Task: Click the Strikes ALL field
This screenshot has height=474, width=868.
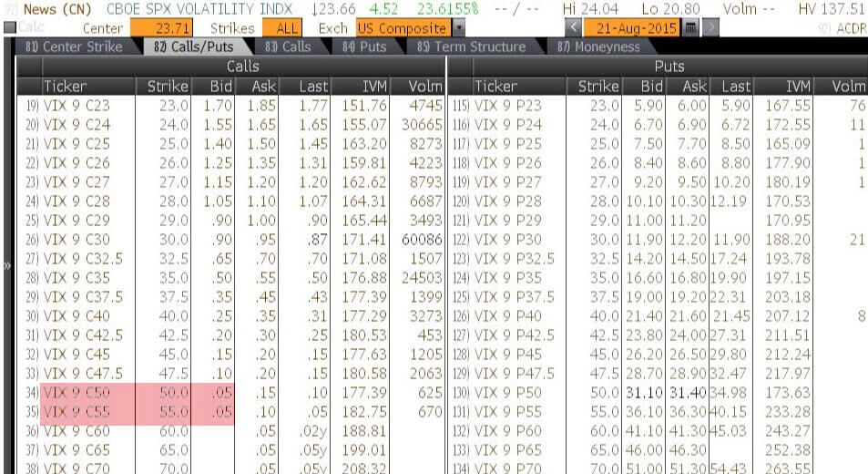Action: click(x=287, y=28)
